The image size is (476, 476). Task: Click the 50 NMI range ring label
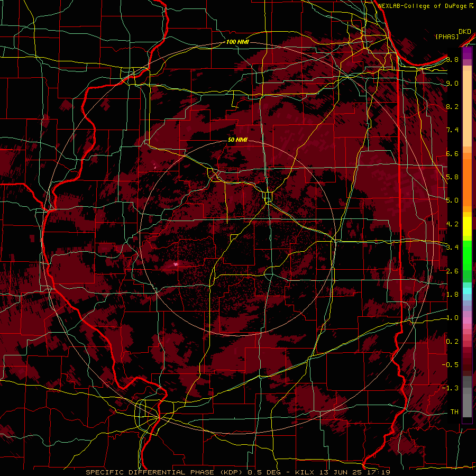(237, 140)
